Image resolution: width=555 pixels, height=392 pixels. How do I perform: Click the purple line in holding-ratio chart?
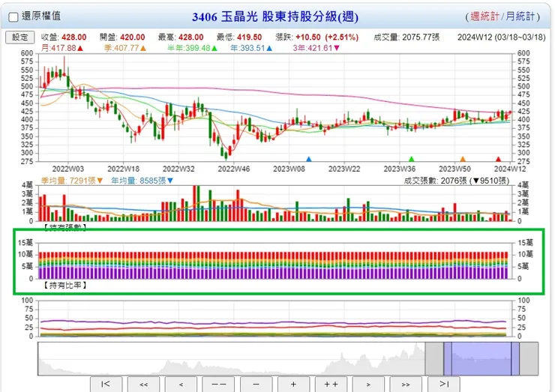click(x=272, y=322)
